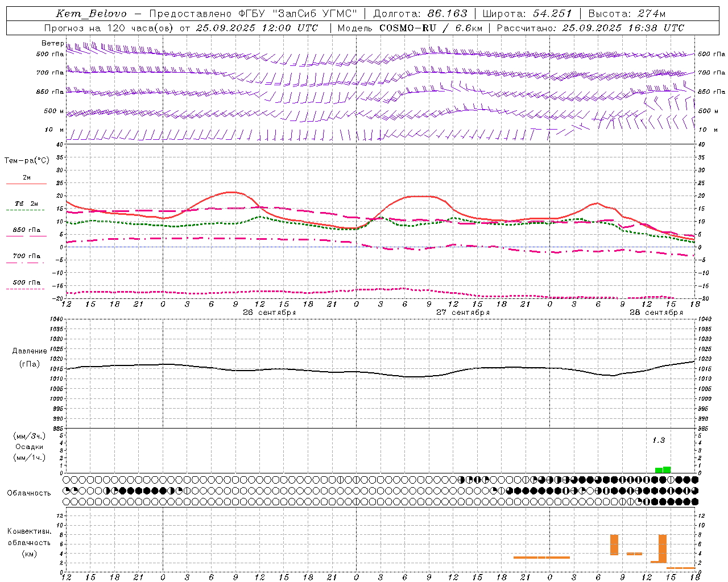
Task: Click the long low orange convective bar spanning midnight 28 September
Action: click(541, 558)
